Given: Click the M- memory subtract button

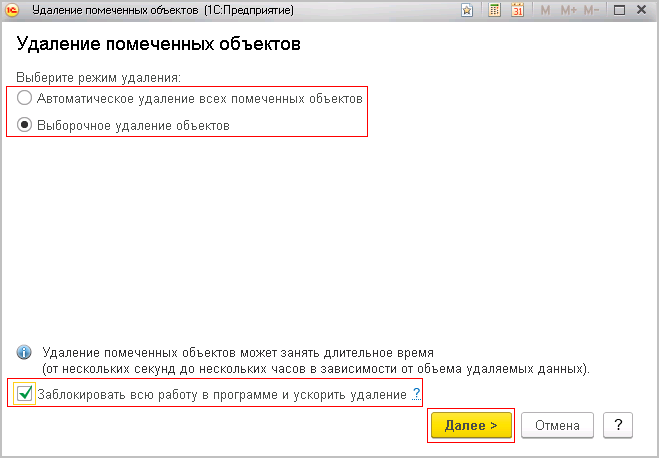Looking at the screenshot, I should (x=591, y=10).
